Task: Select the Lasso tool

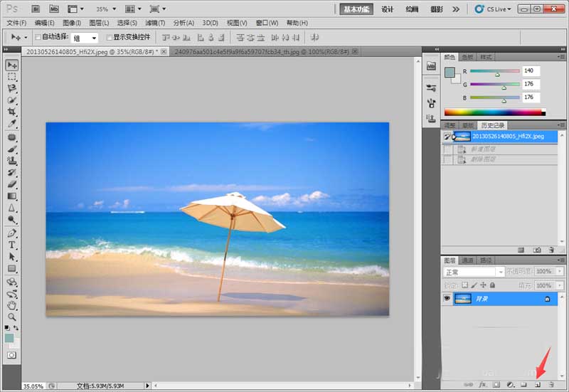Action: (x=12, y=88)
